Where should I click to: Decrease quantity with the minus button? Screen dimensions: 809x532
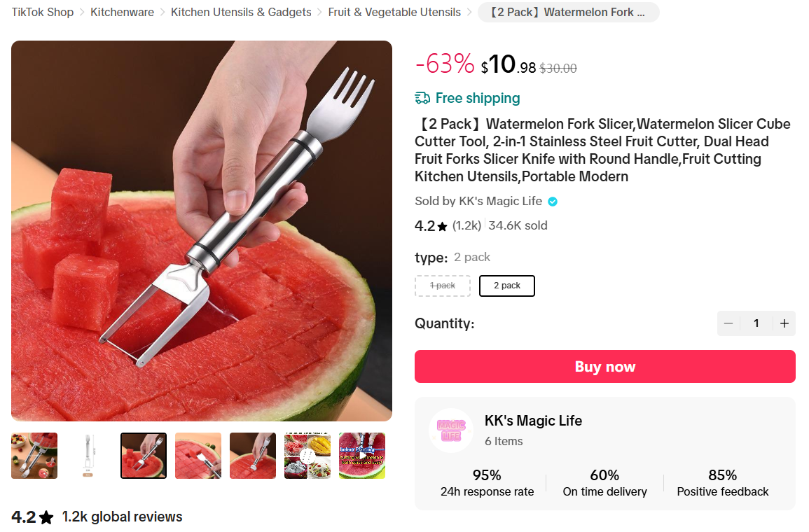728,323
